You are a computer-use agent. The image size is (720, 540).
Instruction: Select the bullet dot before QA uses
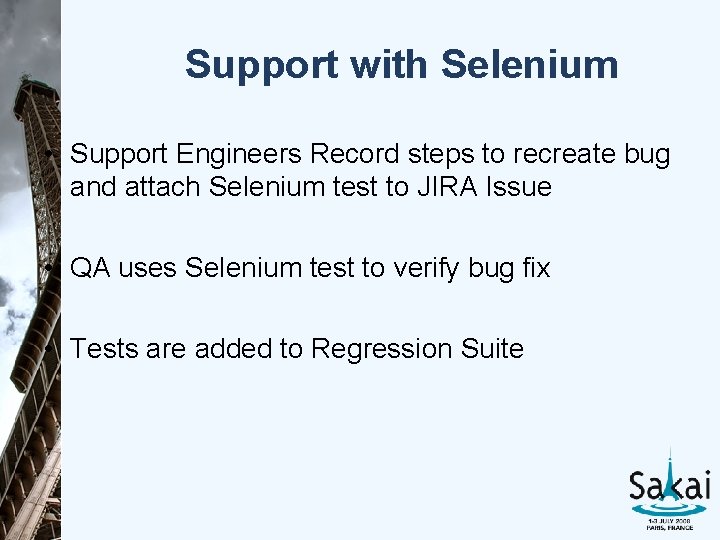50,267
